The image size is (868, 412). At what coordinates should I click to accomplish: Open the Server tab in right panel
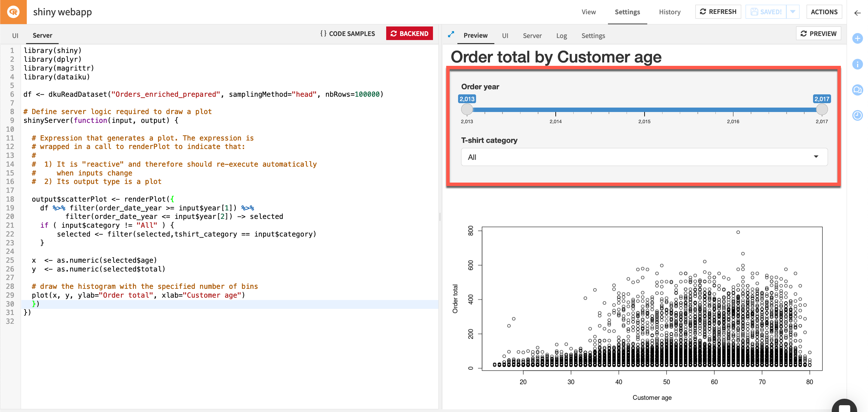532,36
